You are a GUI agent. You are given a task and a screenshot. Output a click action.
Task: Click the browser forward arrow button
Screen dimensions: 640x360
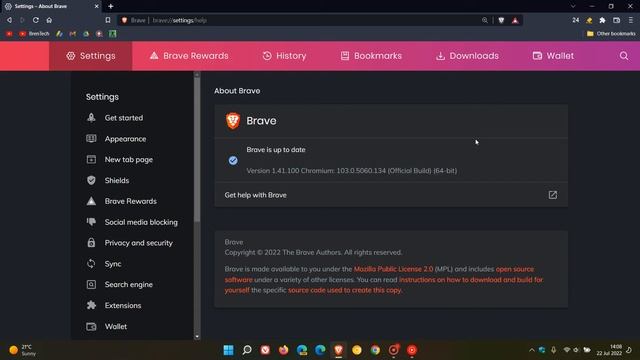(22, 20)
